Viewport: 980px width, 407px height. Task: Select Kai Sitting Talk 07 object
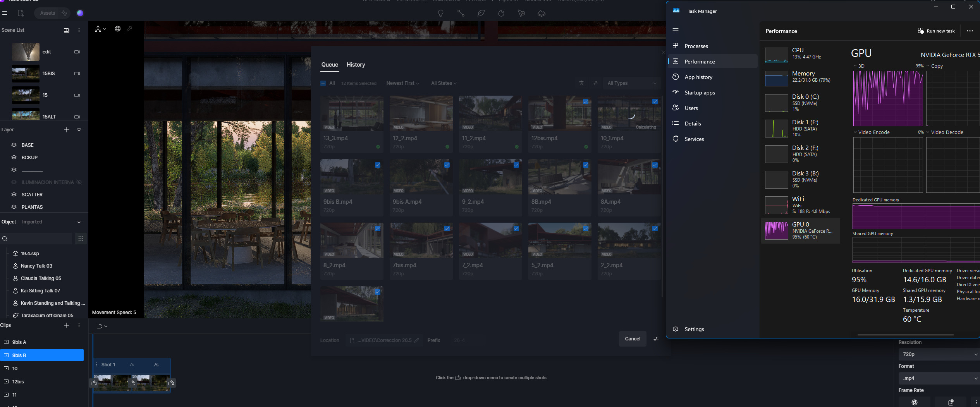coord(40,291)
